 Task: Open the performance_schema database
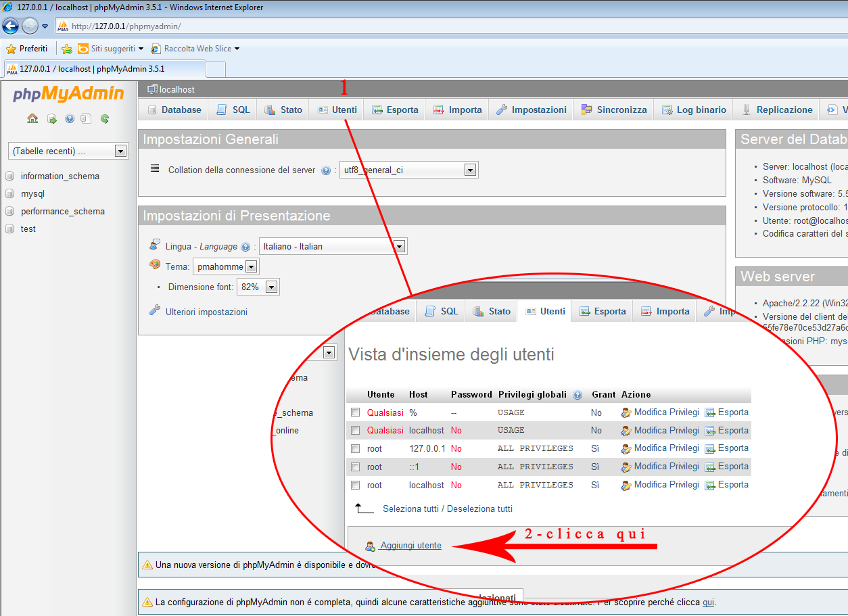point(63,211)
